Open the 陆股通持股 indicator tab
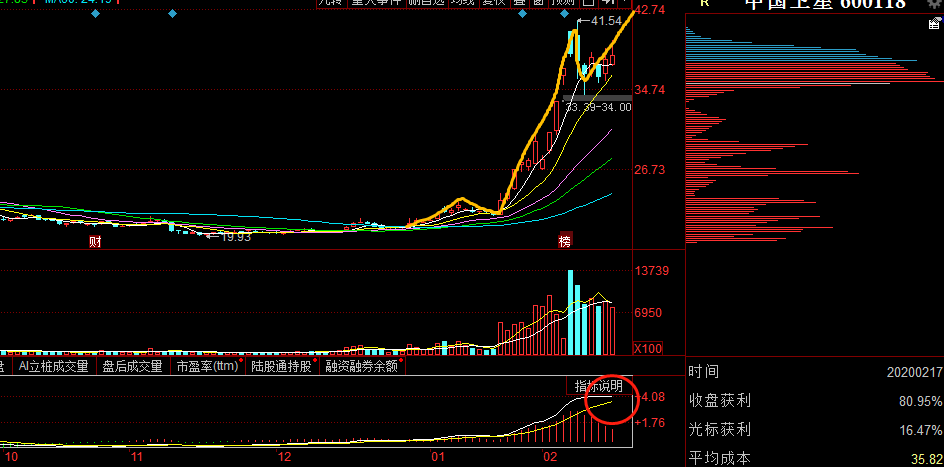This screenshot has width=944, height=467. (x=281, y=366)
